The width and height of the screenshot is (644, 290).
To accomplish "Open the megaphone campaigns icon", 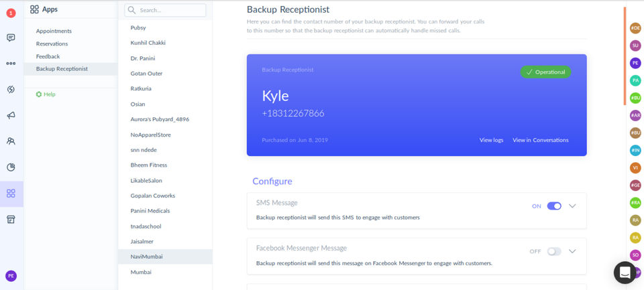I will coord(11,115).
